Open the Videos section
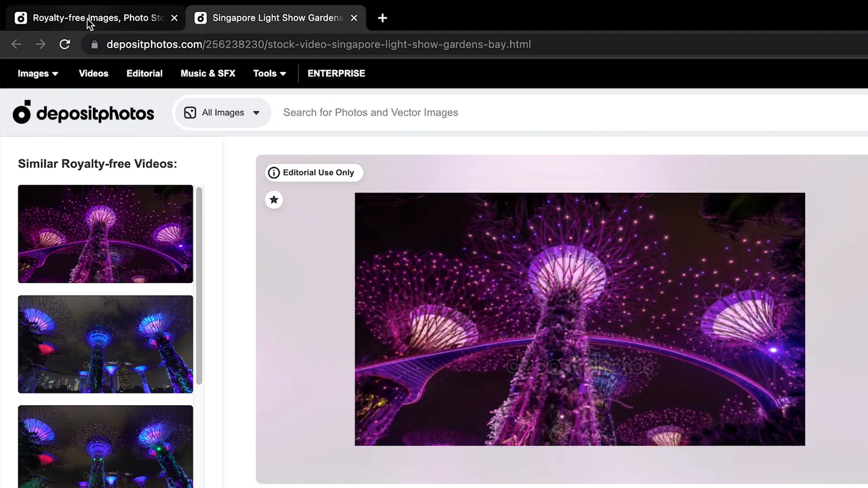The image size is (868, 488). tap(93, 73)
